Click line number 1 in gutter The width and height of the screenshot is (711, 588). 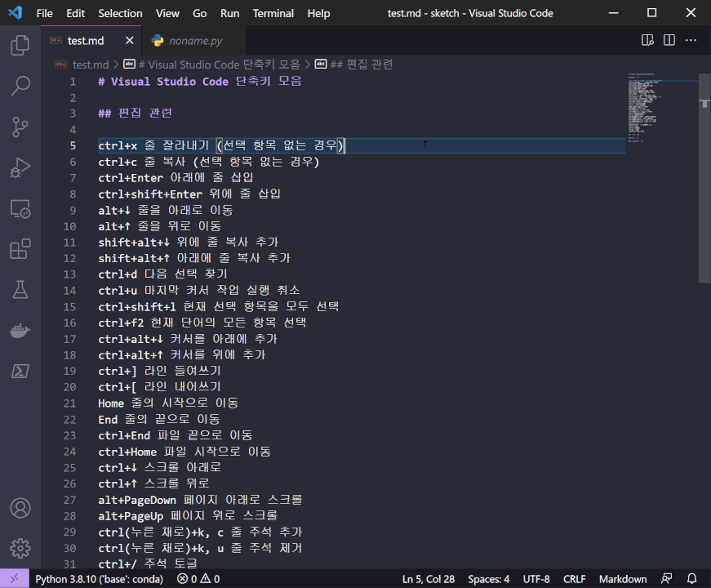click(x=73, y=82)
